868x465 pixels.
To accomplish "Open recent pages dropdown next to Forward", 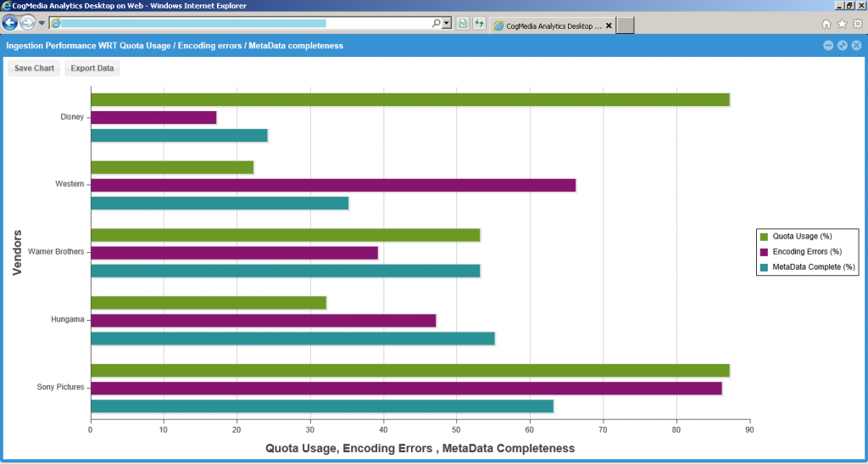I will tap(42, 24).
